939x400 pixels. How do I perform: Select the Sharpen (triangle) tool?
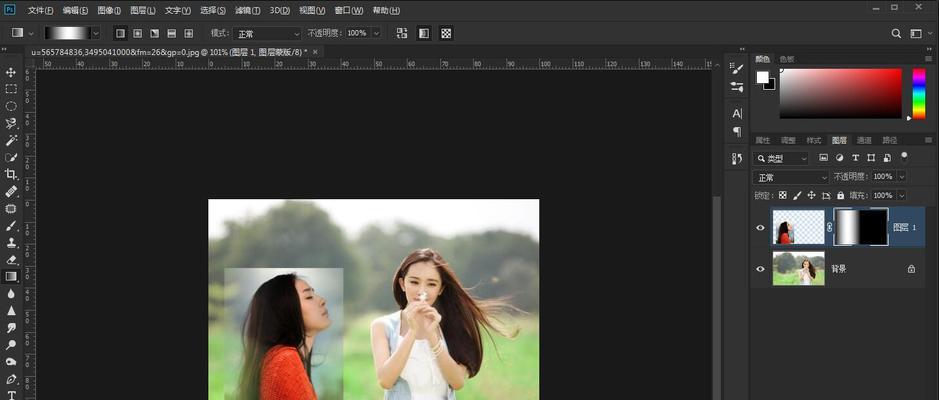tap(11, 311)
